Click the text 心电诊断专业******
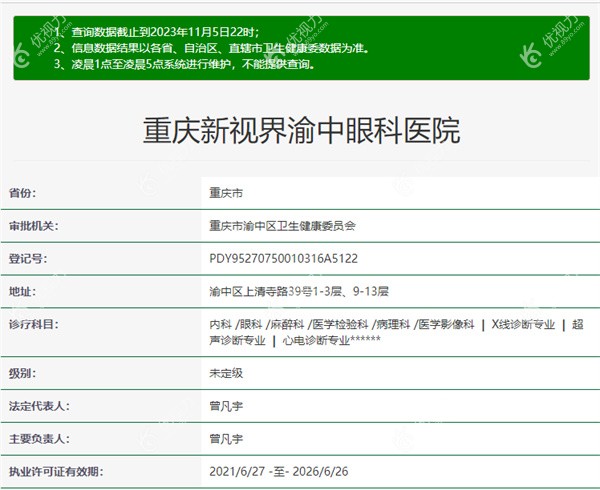 coord(332,340)
